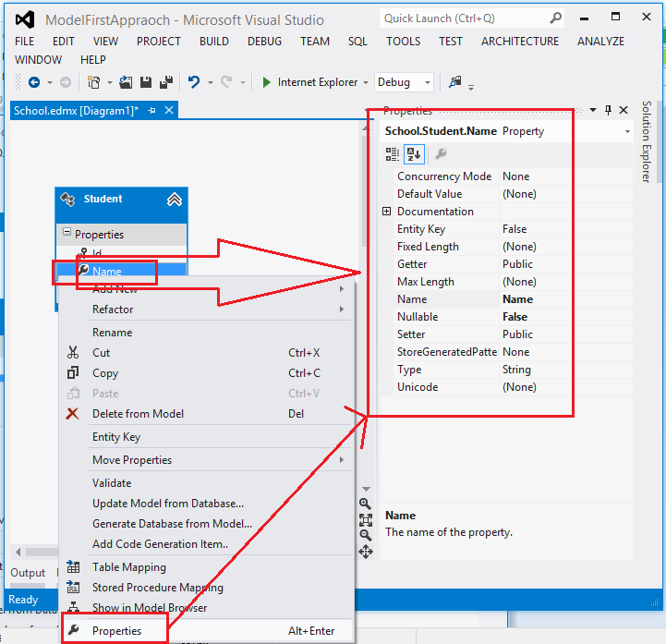Screen dimensions: 666x644
Task: Click the New Project toolbar icon
Action: tap(93, 82)
